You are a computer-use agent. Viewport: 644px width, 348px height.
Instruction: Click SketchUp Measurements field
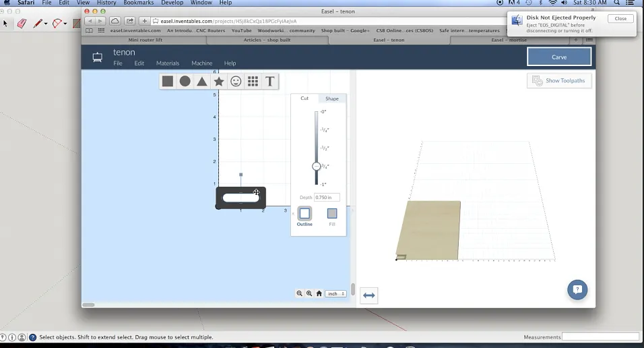point(600,337)
